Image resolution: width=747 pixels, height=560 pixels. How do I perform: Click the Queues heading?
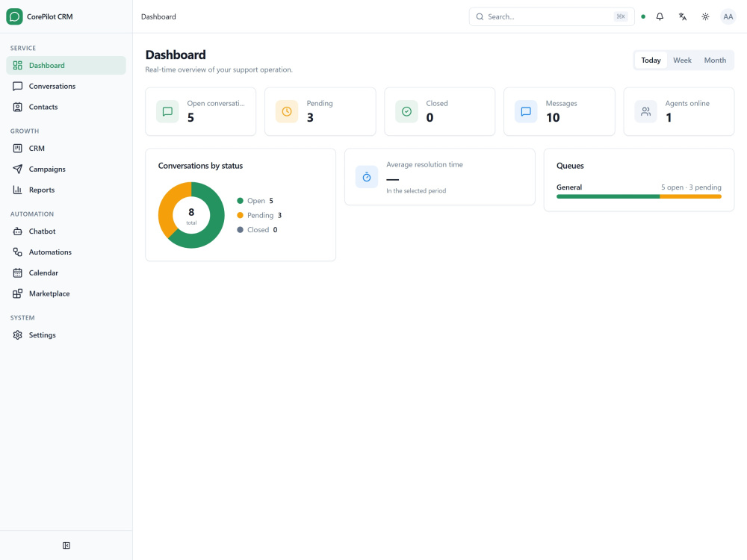coord(570,166)
